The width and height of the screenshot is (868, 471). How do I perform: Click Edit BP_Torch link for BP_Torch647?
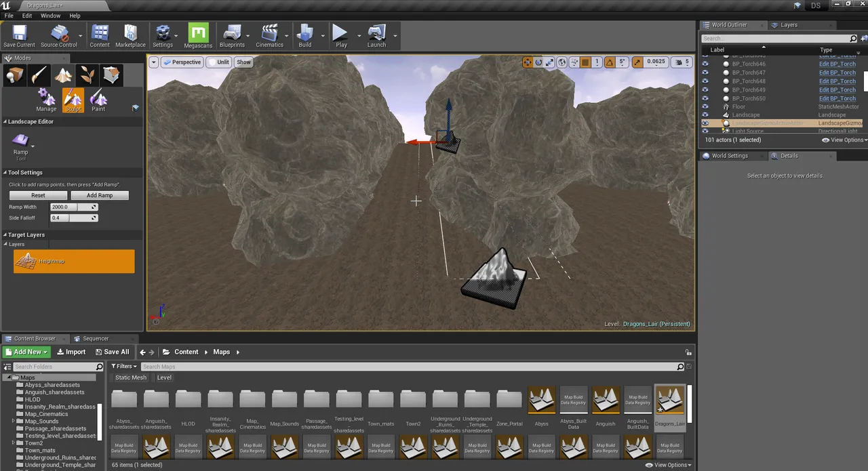coord(837,73)
